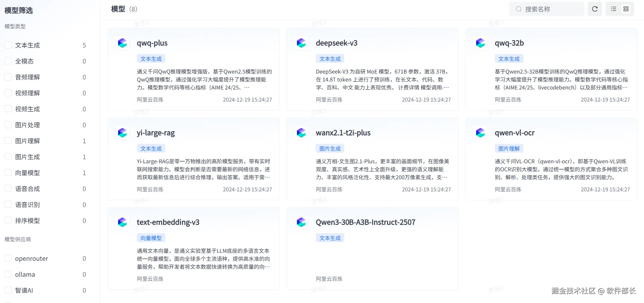This screenshot has height=303, width=644.
Task: Click the timestamp on the deepseek-v3 card
Action: (x=426, y=100)
